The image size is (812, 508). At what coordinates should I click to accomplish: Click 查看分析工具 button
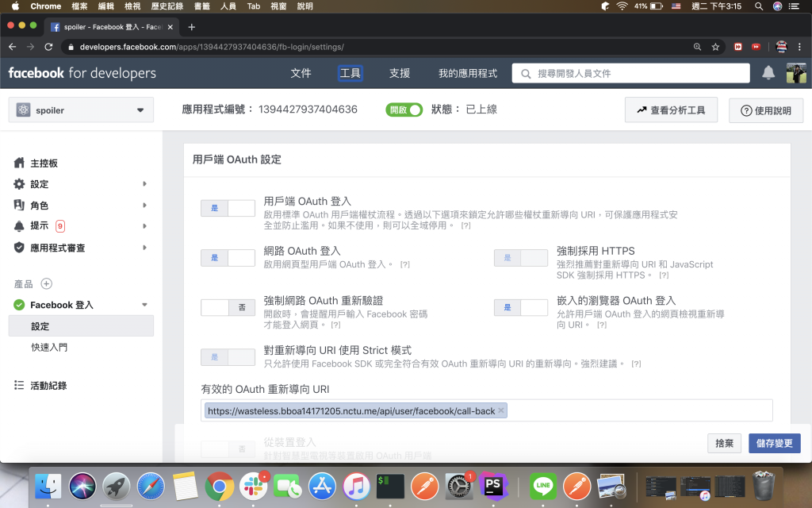(x=671, y=110)
